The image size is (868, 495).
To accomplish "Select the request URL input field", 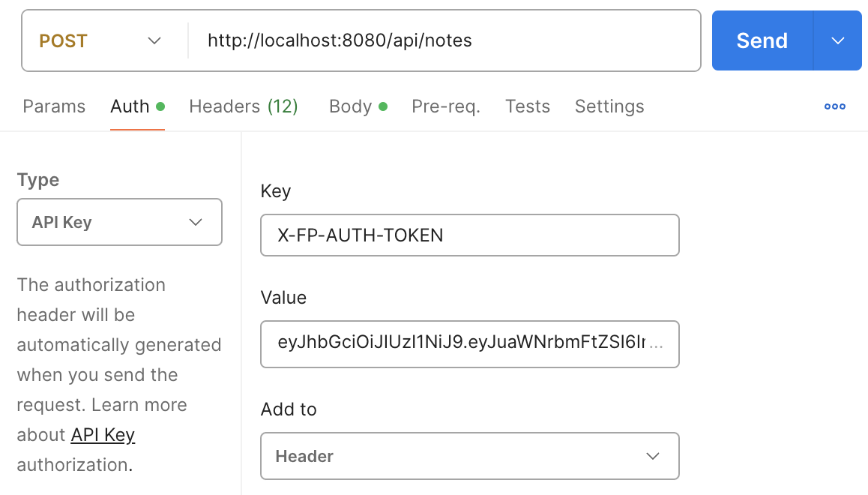I will point(444,40).
